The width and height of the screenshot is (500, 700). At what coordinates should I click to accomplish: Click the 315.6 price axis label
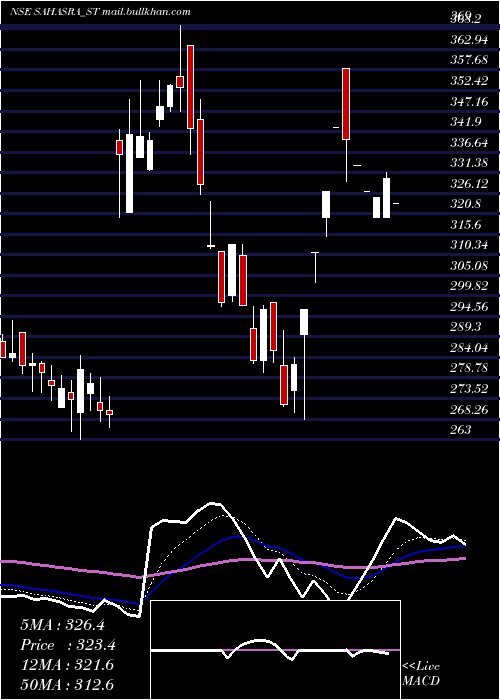click(466, 225)
